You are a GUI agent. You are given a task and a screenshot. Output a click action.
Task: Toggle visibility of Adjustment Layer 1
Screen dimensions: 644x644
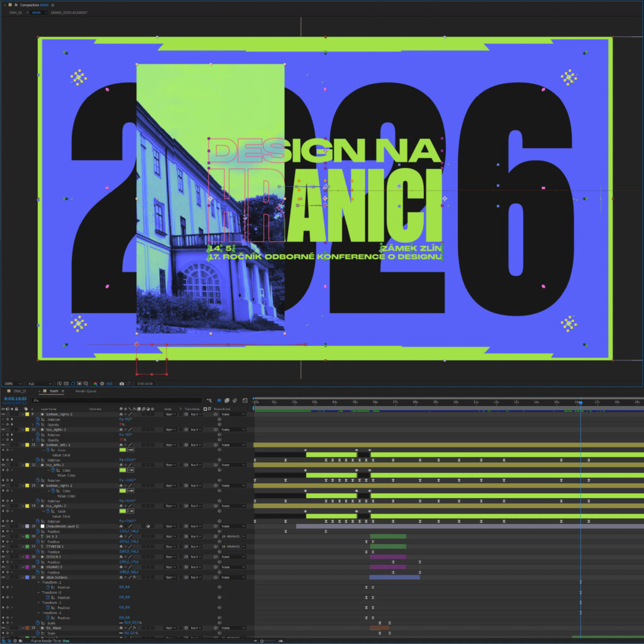pyautogui.click(x=3, y=526)
